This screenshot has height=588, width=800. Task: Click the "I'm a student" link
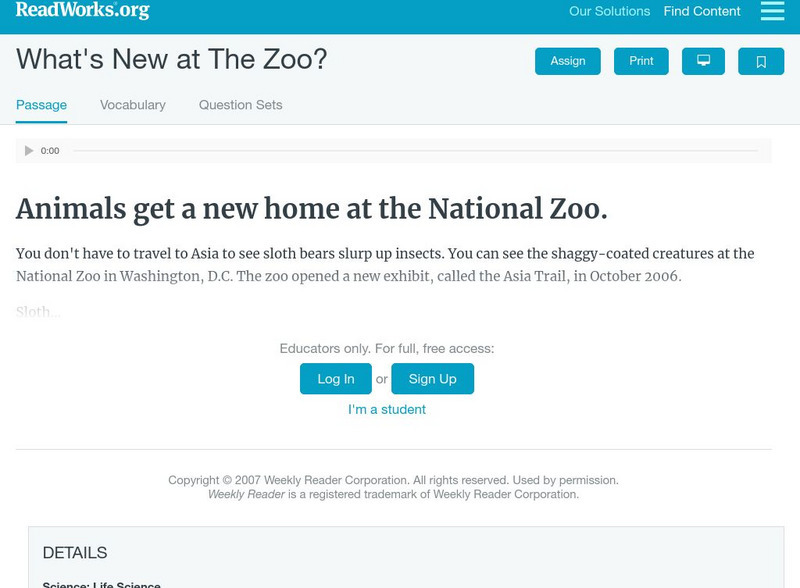[386, 409]
